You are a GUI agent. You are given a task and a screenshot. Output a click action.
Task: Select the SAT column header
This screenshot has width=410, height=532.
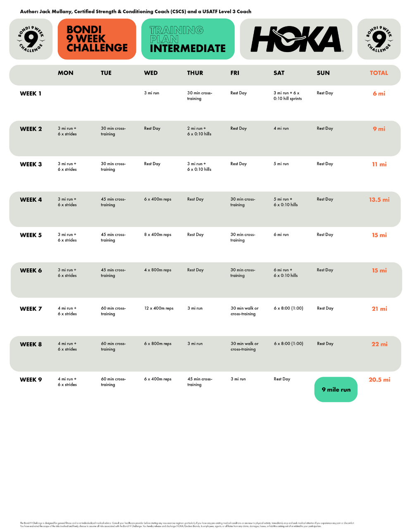click(x=279, y=73)
